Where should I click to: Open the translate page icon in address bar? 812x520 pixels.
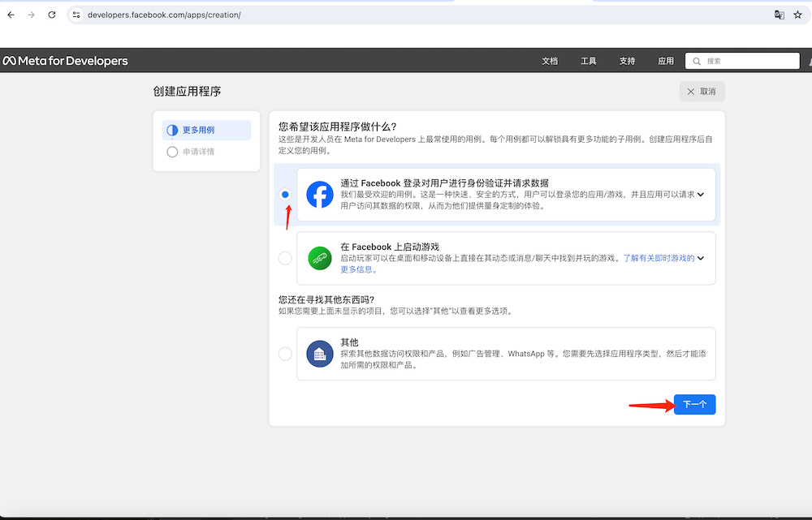tap(779, 15)
